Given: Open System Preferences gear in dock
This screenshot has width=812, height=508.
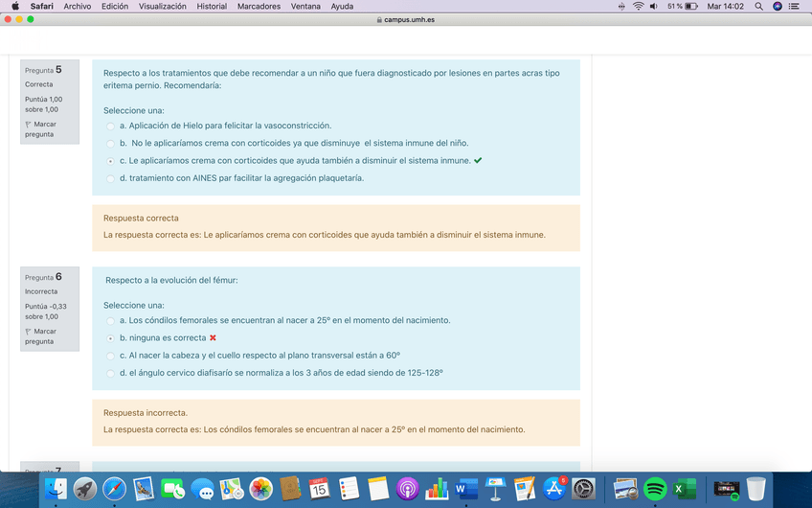Looking at the screenshot, I should [584, 489].
